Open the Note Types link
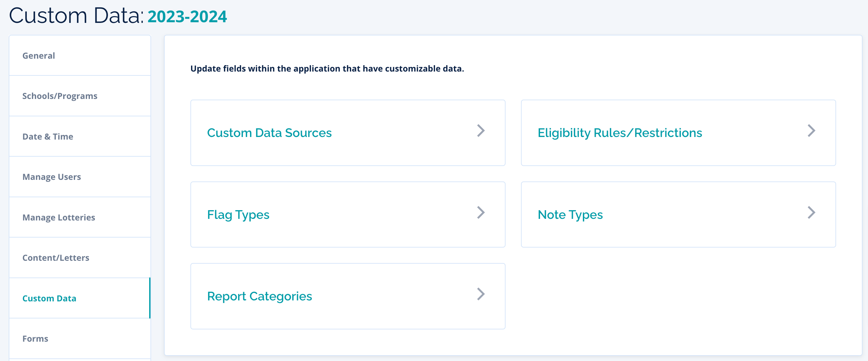 click(570, 215)
